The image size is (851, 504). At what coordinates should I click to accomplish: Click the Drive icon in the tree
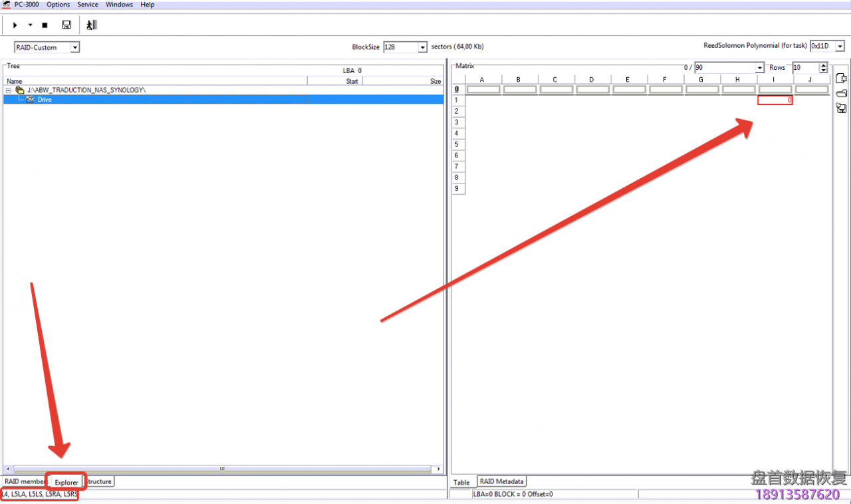(30, 100)
